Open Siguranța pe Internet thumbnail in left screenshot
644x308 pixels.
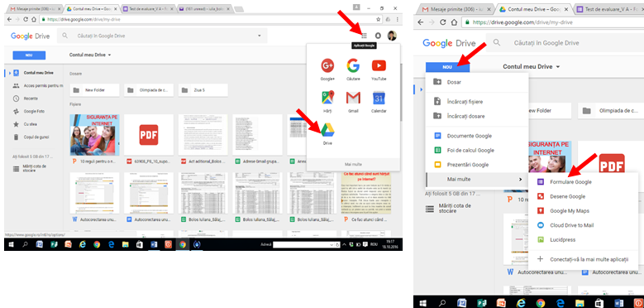pyautogui.click(x=94, y=135)
